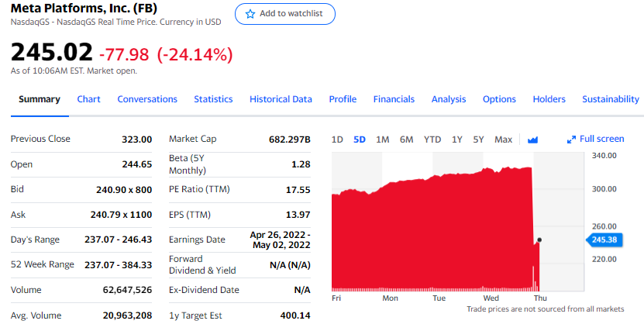Click the Market Cap label
Image resolution: width=644 pixels, height=331 pixels.
coord(193,140)
